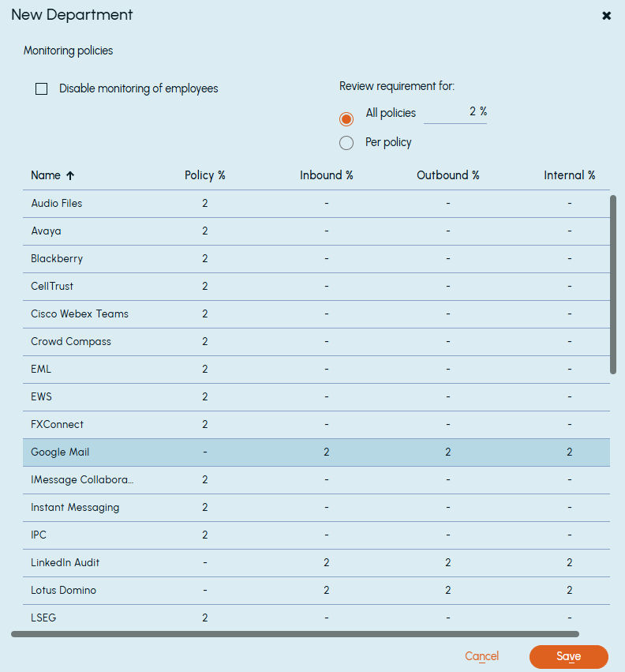Sort by Policy % column header

[x=204, y=175]
